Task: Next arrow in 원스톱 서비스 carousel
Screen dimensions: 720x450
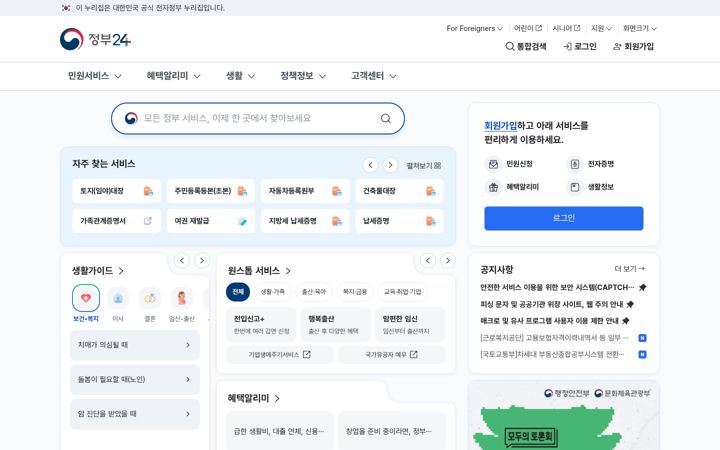Action: click(448, 261)
